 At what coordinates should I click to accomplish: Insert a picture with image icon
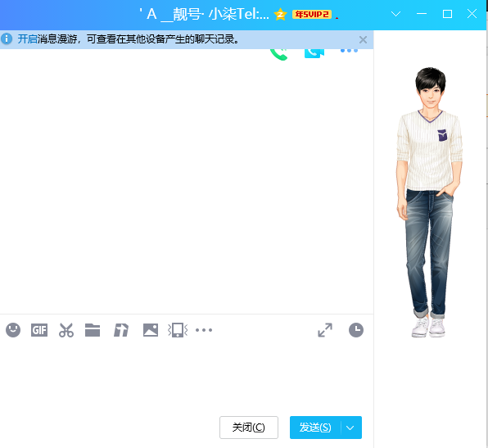[x=151, y=330]
